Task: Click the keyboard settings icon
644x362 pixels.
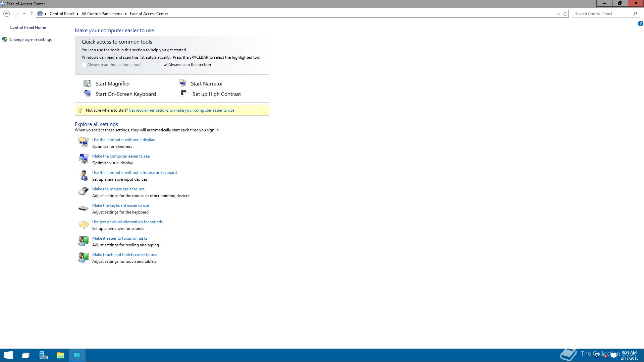Action: coord(83,208)
